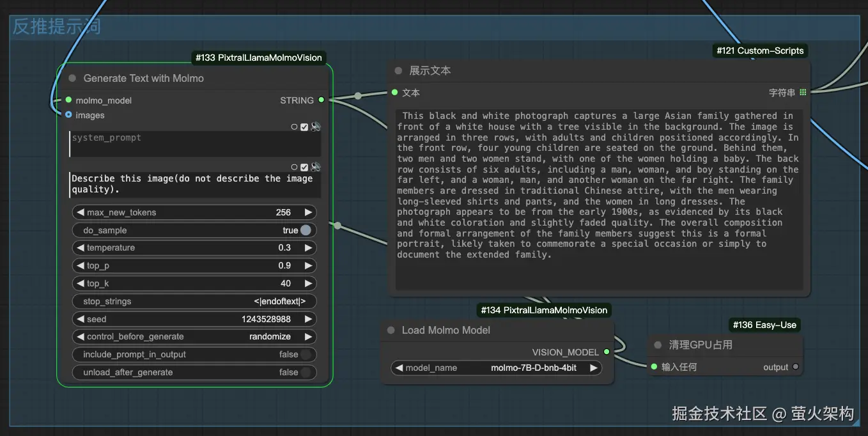The height and width of the screenshot is (436, 868).
Task: Toggle the do_sample switch
Action: click(x=306, y=230)
